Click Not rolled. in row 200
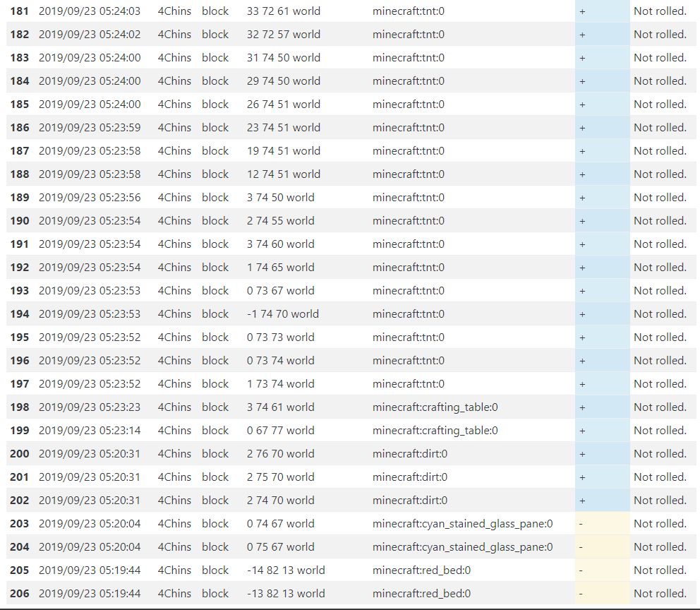 (660, 453)
